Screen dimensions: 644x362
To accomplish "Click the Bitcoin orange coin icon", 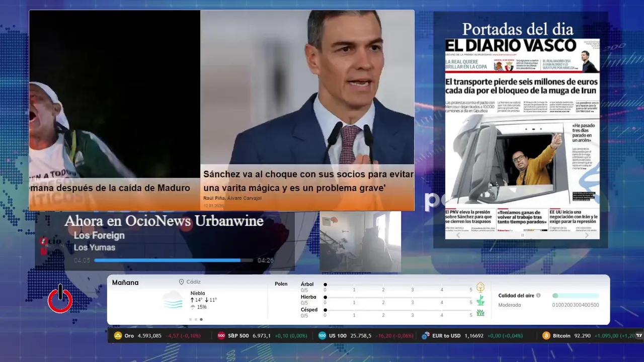I will pos(546,335).
